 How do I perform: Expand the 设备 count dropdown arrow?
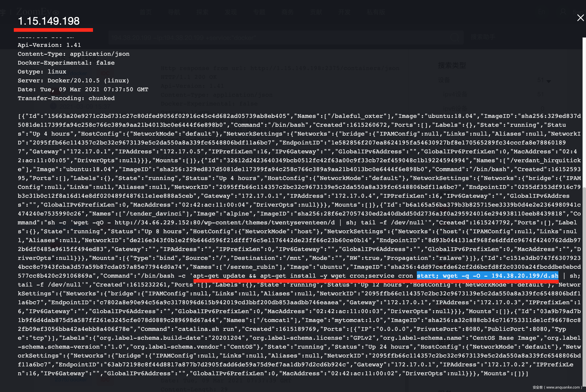pos(549,81)
